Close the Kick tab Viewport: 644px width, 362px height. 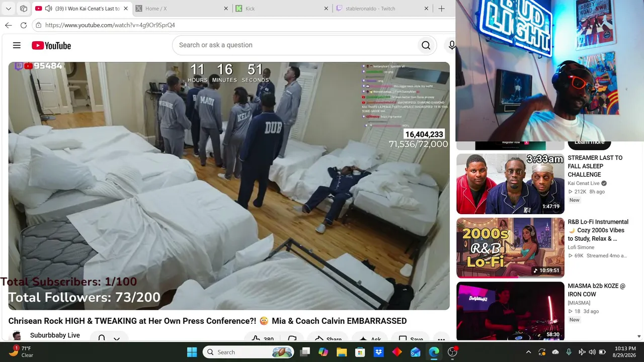tap(326, 9)
